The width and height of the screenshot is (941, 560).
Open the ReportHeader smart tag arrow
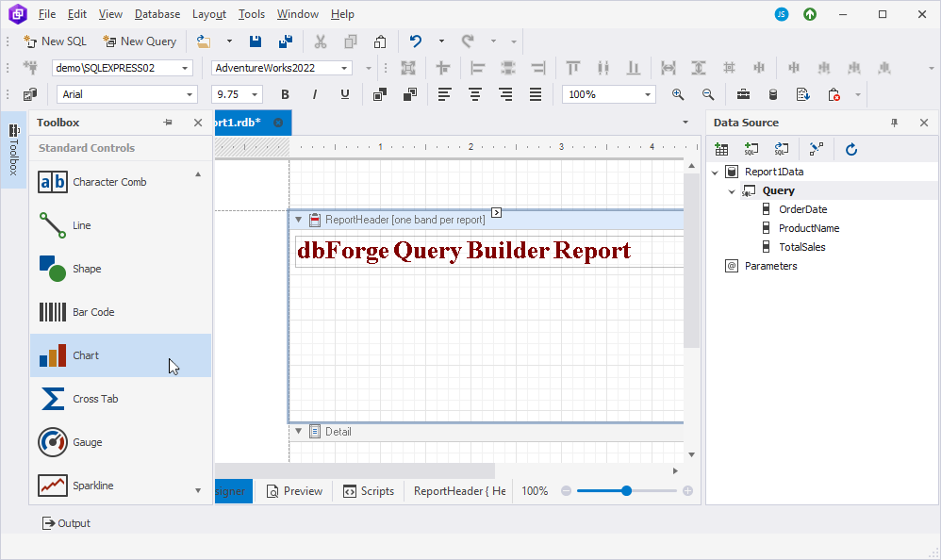tap(496, 212)
